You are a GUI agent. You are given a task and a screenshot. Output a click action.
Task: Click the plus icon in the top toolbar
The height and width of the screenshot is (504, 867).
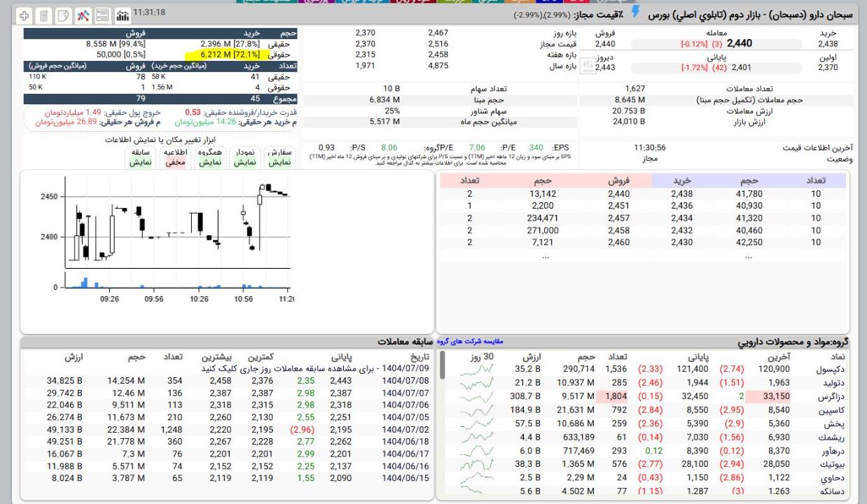[25, 15]
